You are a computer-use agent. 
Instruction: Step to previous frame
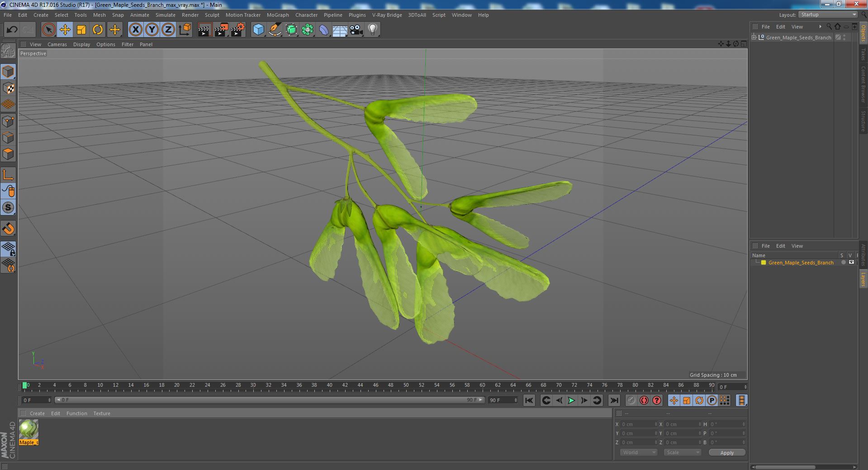(559, 400)
